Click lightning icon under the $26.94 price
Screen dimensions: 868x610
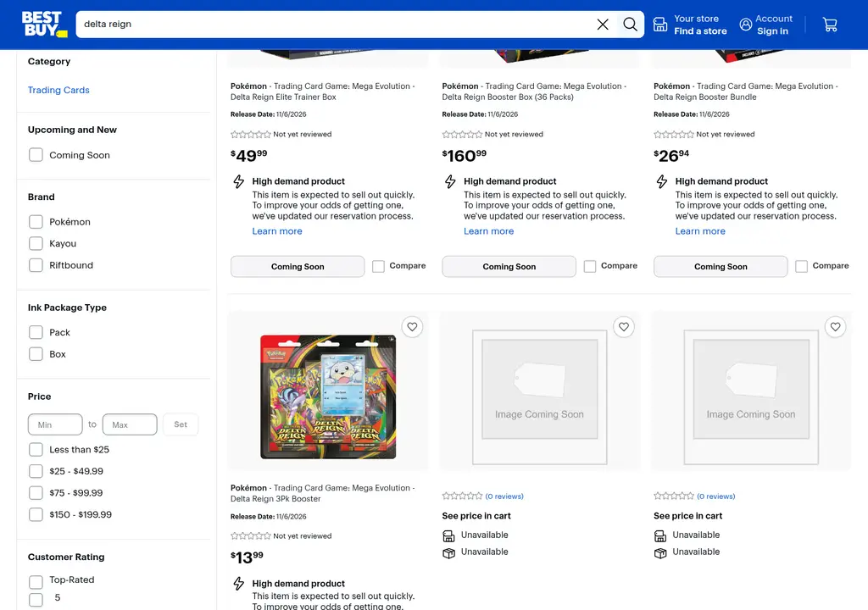pyautogui.click(x=661, y=181)
